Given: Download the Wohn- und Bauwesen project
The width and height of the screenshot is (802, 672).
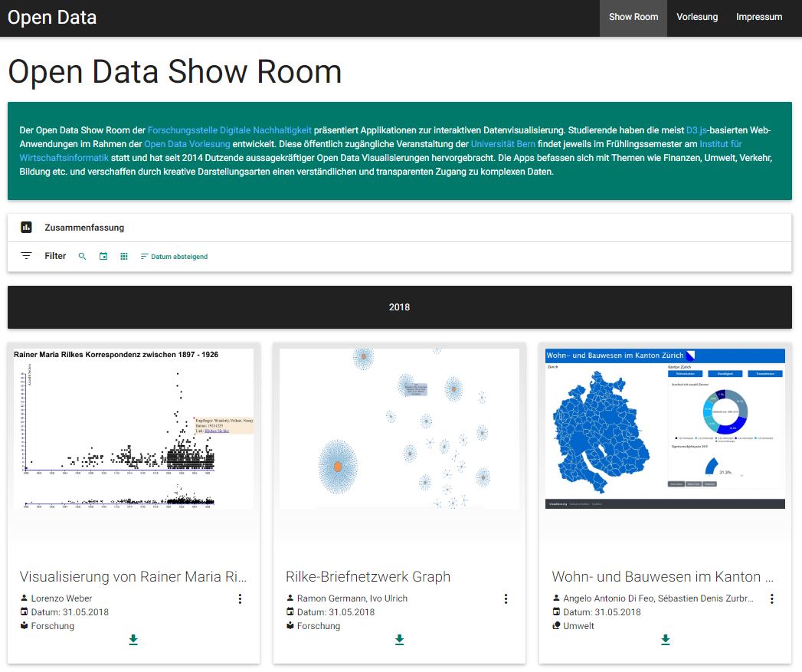Looking at the screenshot, I should point(665,640).
